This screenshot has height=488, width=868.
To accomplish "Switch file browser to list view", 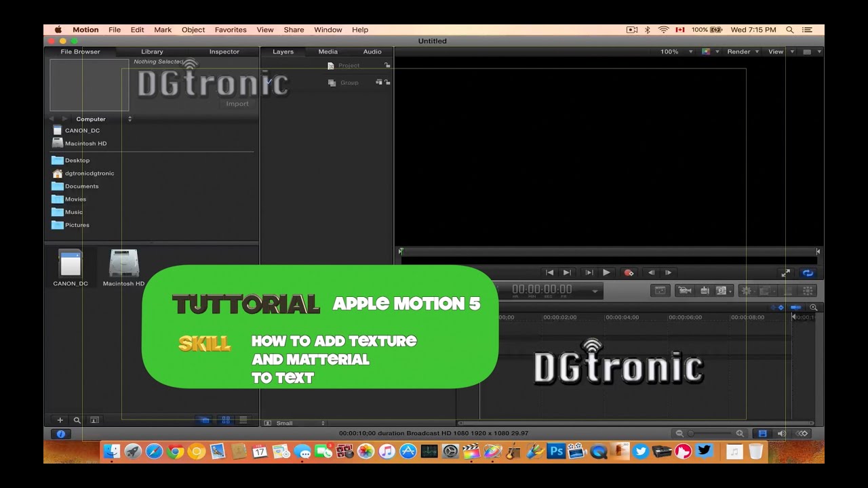I will pyautogui.click(x=243, y=420).
